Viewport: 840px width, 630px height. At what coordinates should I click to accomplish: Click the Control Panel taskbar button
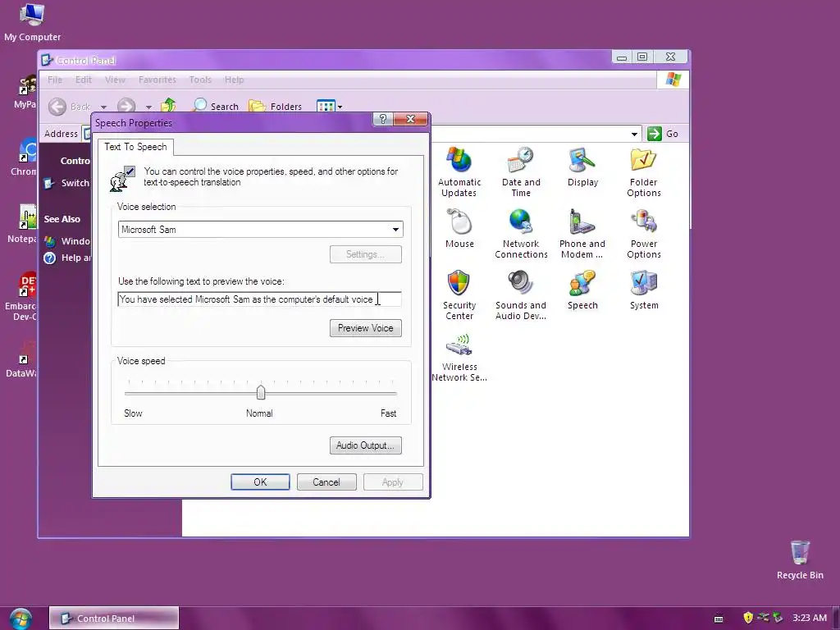[x=114, y=619]
